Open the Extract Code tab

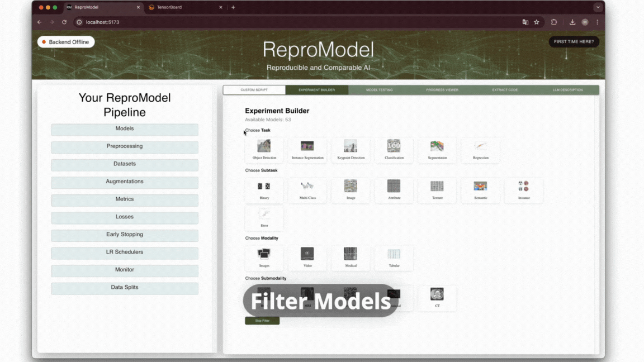click(x=505, y=90)
